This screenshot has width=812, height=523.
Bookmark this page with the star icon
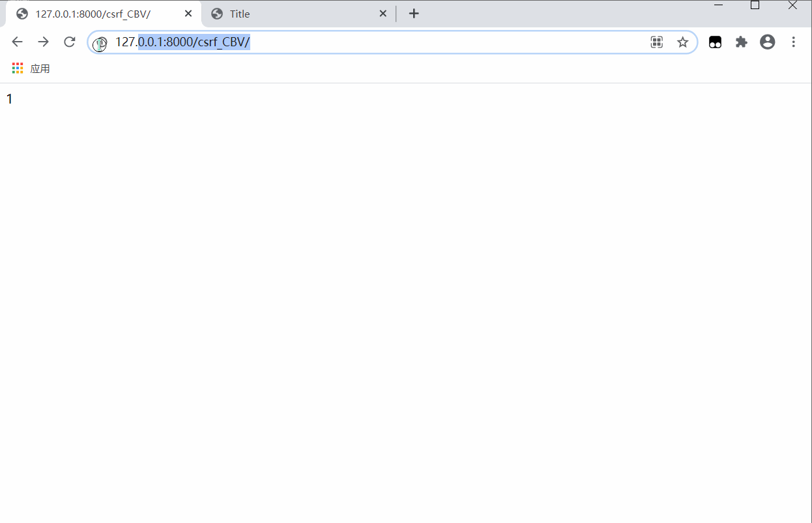point(682,42)
